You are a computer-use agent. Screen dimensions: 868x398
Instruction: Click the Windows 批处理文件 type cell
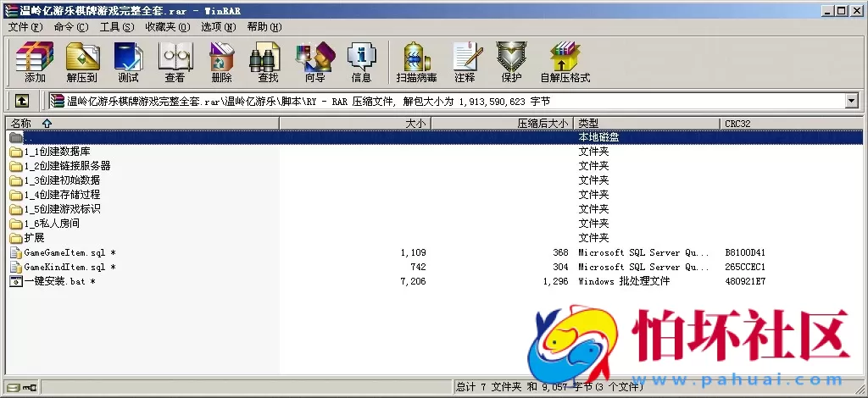(624, 281)
